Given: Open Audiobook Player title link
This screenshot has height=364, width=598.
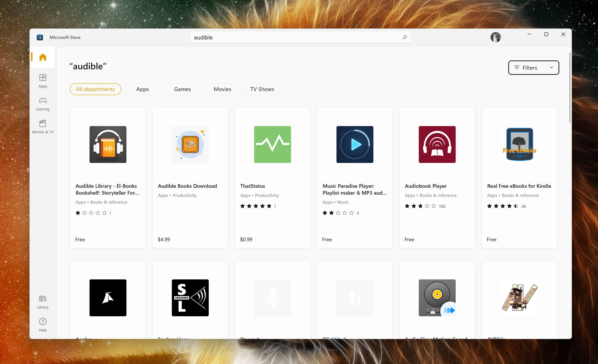Looking at the screenshot, I should 426,186.
